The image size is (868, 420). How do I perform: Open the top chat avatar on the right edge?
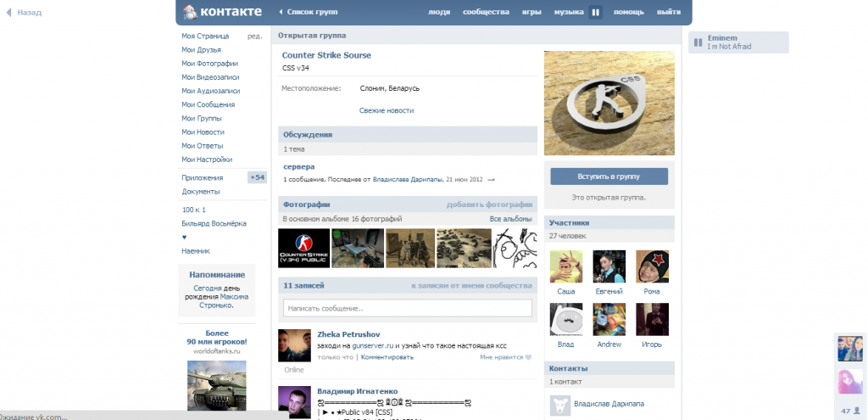(850, 348)
